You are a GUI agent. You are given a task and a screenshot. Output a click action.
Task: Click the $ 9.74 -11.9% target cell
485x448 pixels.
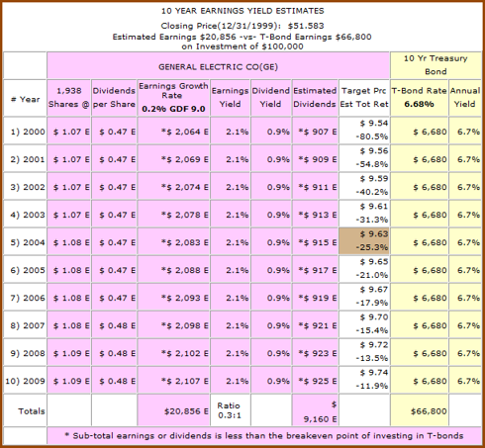(x=364, y=380)
